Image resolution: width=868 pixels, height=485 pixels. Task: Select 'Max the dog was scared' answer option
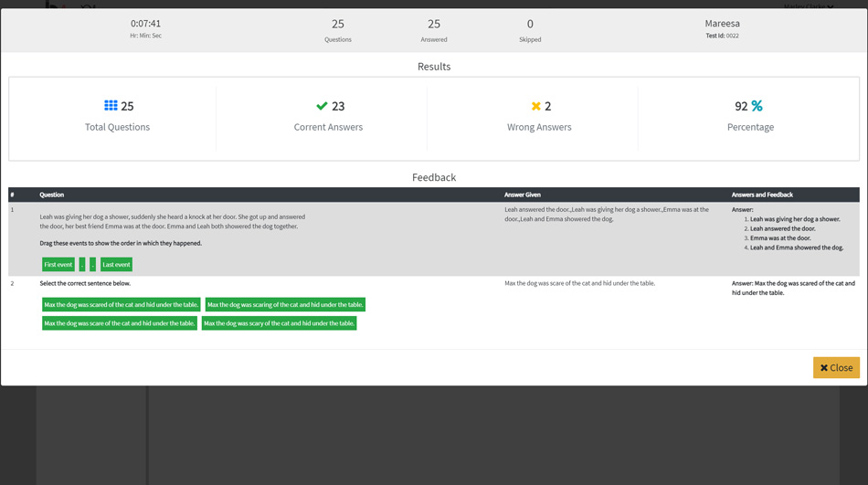tap(121, 305)
